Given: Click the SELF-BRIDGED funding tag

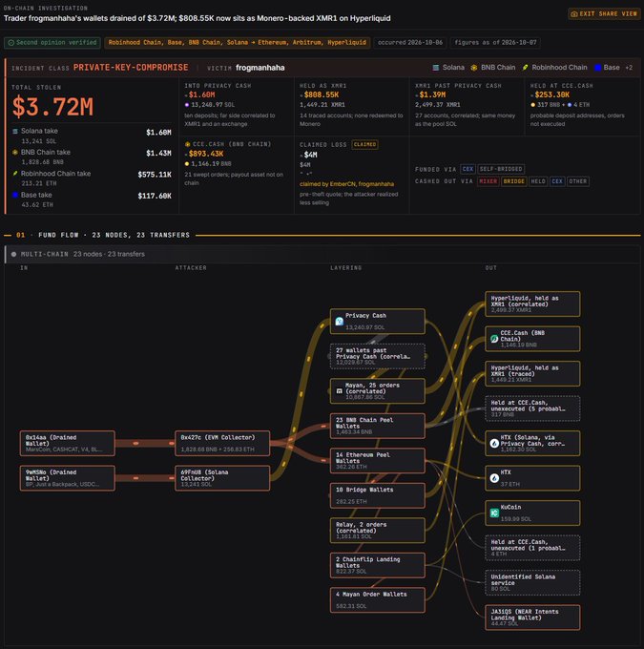Looking at the screenshot, I should [501, 169].
